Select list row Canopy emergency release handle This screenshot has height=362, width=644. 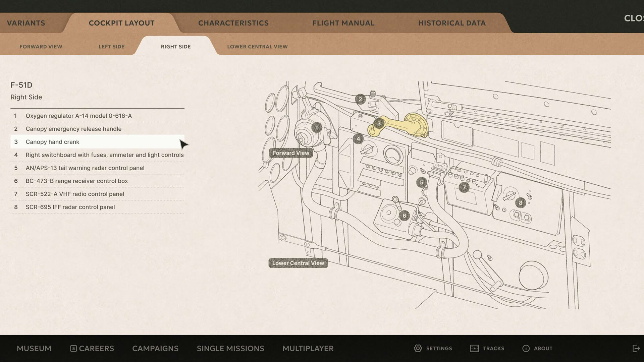pos(97,129)
